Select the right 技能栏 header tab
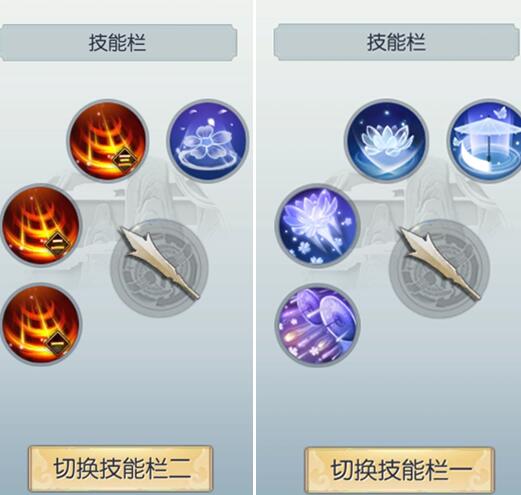The width and height of the screenshot is (521, 495). [397, 42]
